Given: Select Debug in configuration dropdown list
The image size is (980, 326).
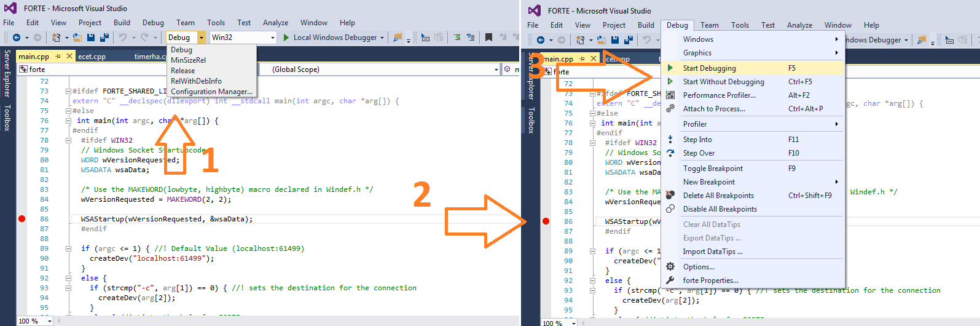Looking at the screenshot, I should click(x=181, y=50).
